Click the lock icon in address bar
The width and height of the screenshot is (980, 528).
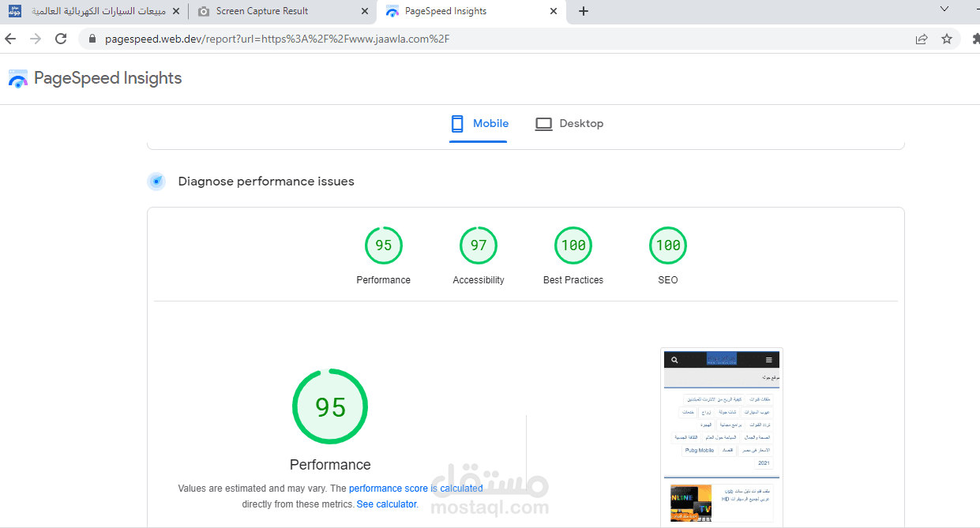92,39
